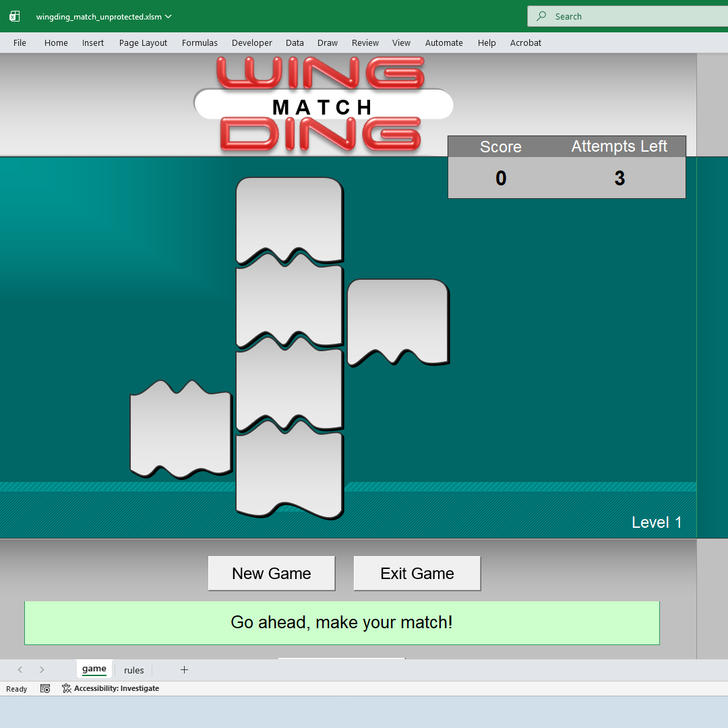Click the next sheet navigation arrow

click(42, 669)
